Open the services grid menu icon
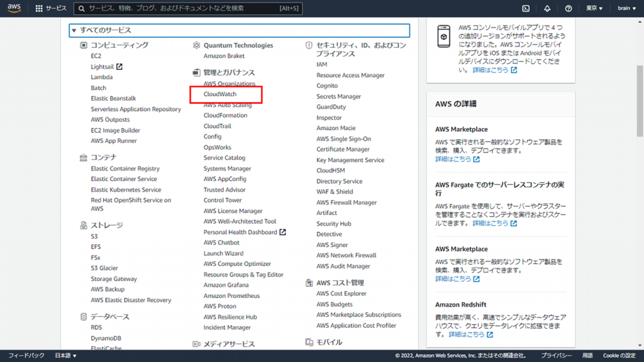Image resolution: width=644 pixels, height=362 pixels. 39,8
